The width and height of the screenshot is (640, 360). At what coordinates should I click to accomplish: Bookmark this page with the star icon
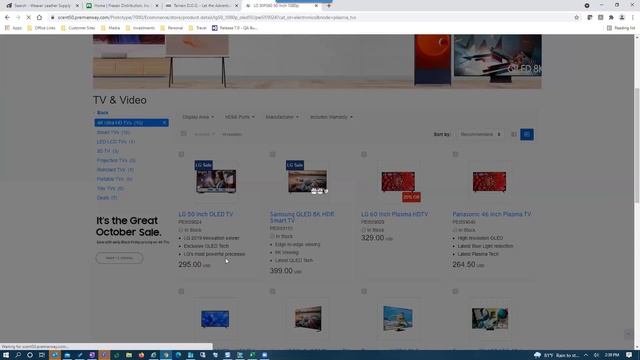(x=577, y=18)
